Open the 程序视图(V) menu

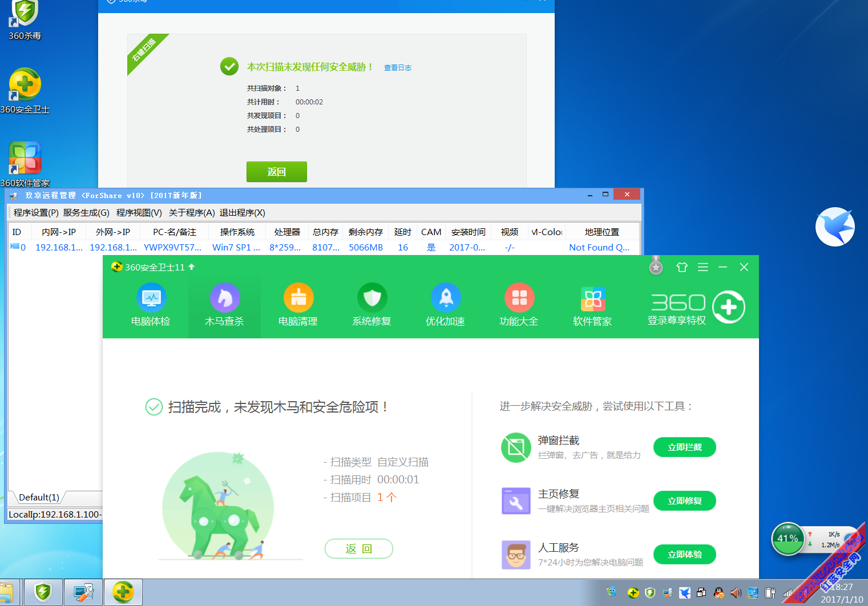click(x=139, y=213)
